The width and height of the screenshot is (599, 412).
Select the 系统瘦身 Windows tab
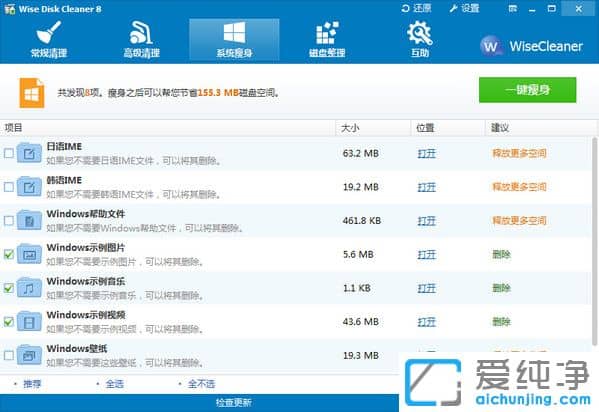point(234,40)
